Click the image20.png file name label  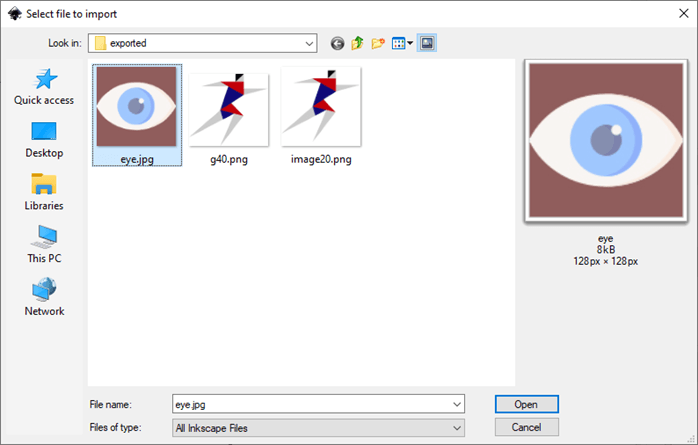click(321, 159)
